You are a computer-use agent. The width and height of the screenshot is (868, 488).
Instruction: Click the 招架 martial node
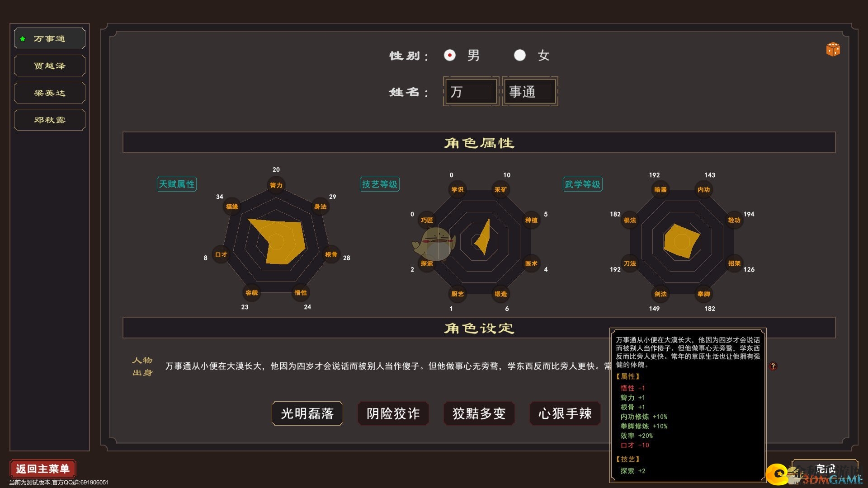coord(734,263)
